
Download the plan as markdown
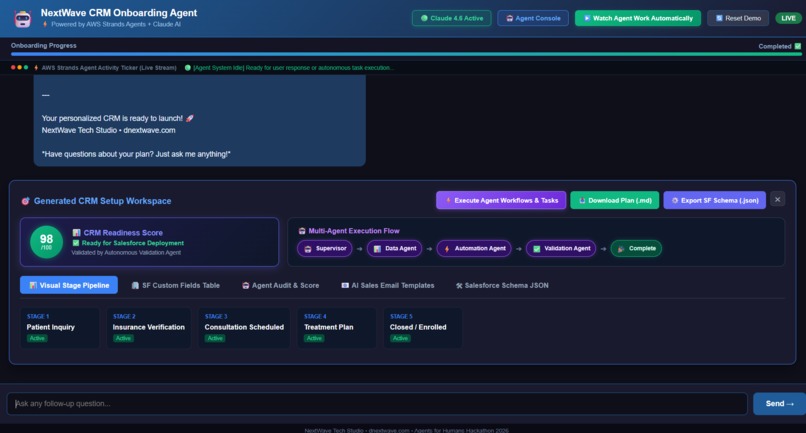[614, 201]
